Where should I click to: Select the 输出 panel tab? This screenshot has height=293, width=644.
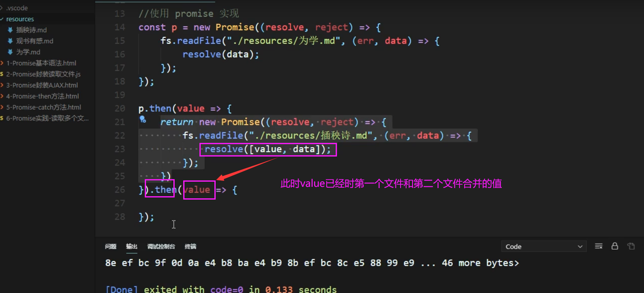[132, 247]
